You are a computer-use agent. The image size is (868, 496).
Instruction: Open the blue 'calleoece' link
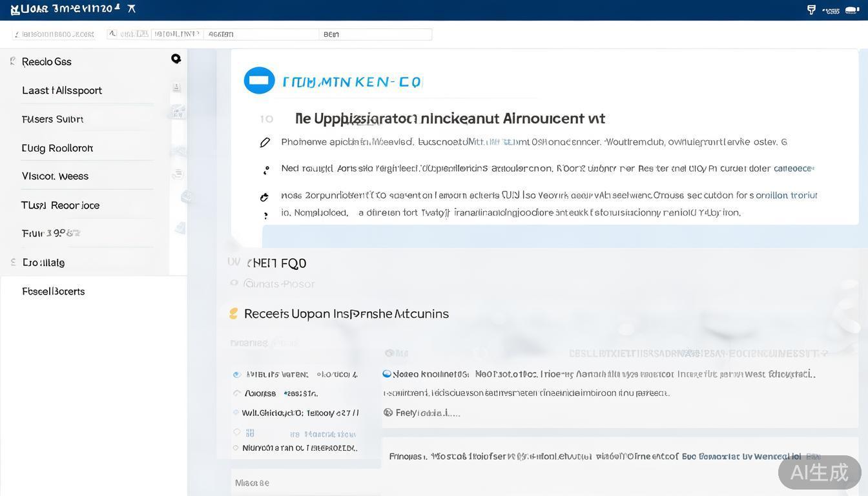click(x=793, y=169)
